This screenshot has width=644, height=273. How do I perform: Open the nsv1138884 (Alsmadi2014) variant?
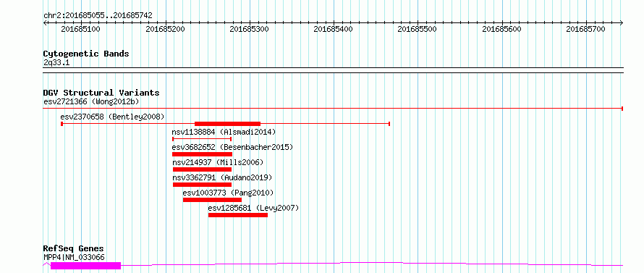[x=224, y=132]
